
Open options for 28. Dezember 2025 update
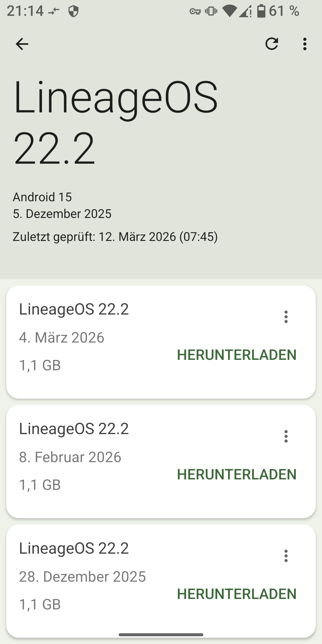(286, 556)
